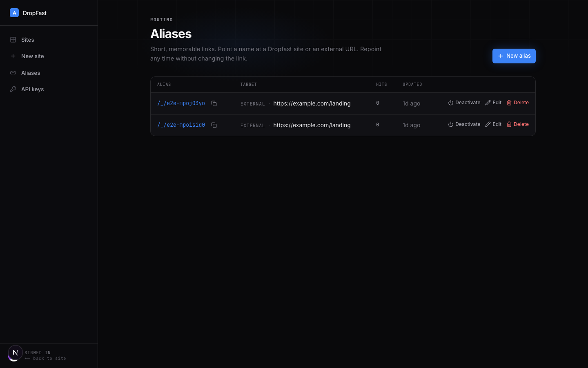The height and width of the screenshot is (368, 588).
Task: Open API keys in the sidebar
Action: 49,89
